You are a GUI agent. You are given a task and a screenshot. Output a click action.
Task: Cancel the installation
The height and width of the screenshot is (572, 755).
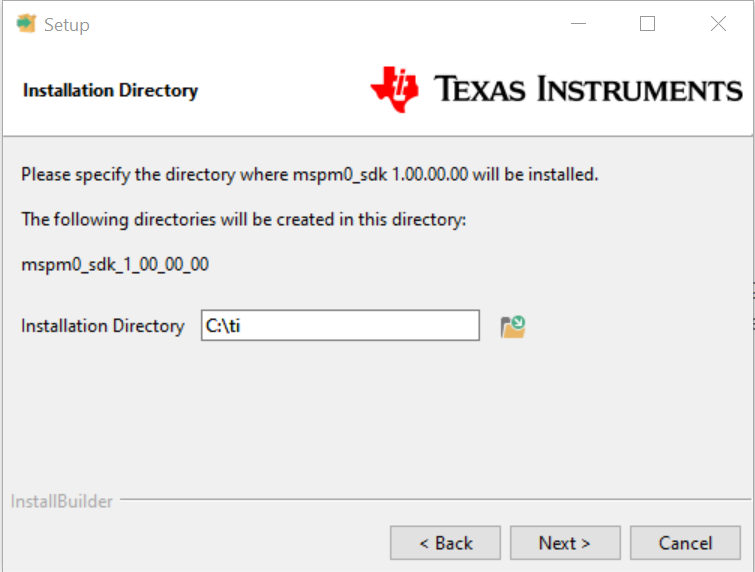tap(685, 543)
